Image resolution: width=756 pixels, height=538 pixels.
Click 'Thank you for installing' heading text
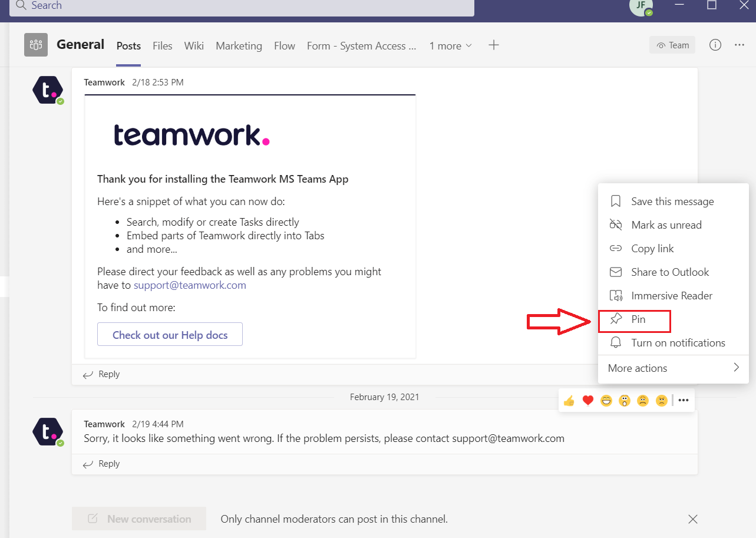223,179
